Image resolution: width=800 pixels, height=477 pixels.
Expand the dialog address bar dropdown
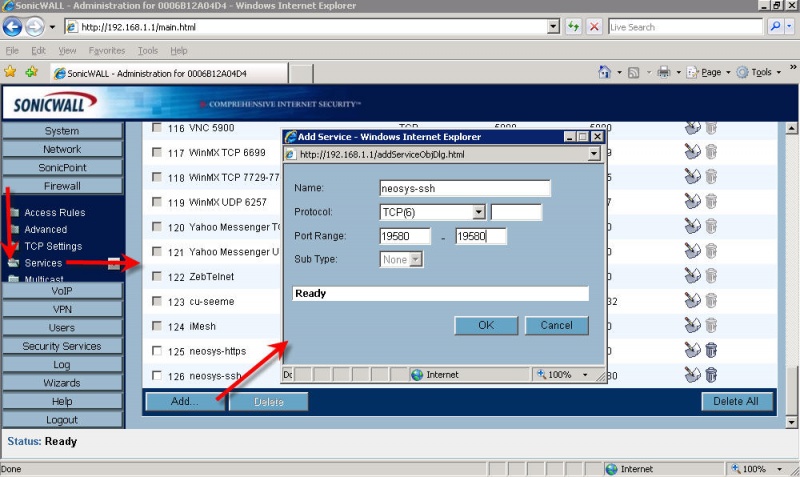(x=594, y=154)
